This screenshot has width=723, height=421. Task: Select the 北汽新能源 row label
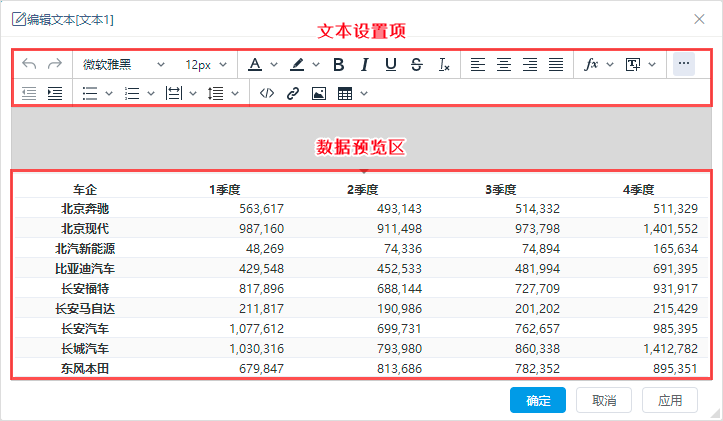[85, 249]
